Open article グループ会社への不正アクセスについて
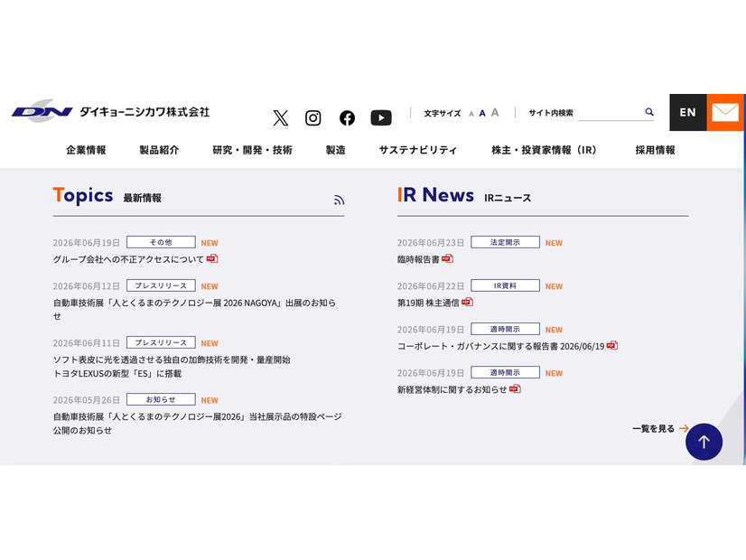The image size is (746, 560). pos(128,259)
